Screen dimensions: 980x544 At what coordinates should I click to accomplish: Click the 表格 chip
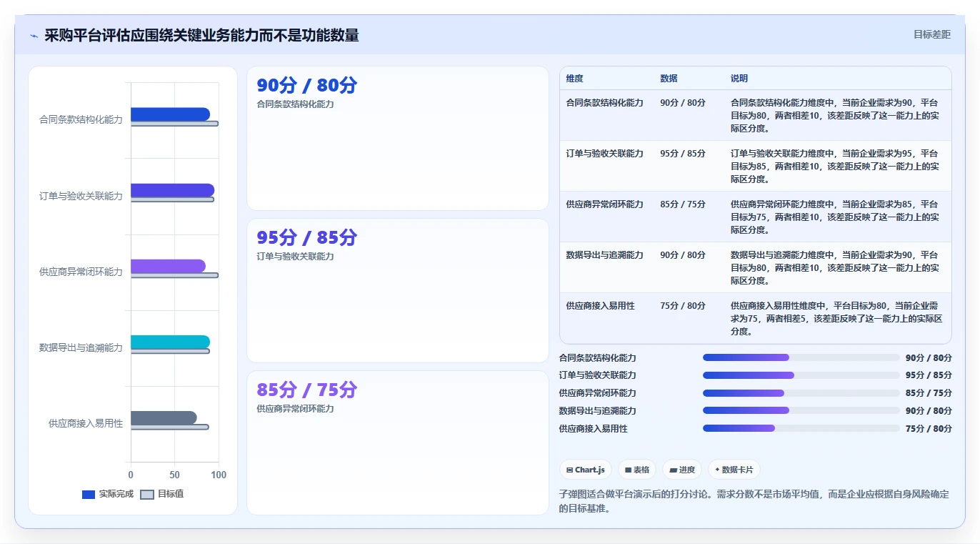[x=637, y=470]
